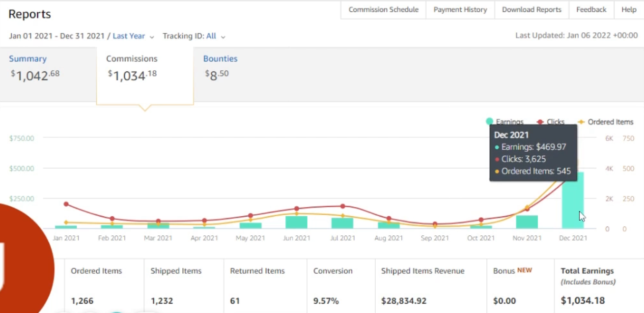Select the Feb 2021 red Clicks data point
This screenshot has height=313, width=644.
coord(112,219)
